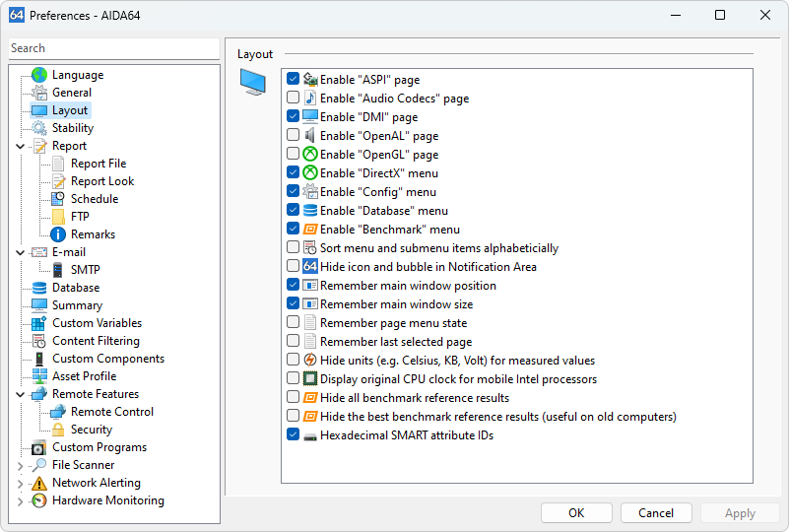The height and width of the screenshot is (532, 789).
Task: Click the Security padlock icon
Action: pyautogui.click(x=58, y=430)
